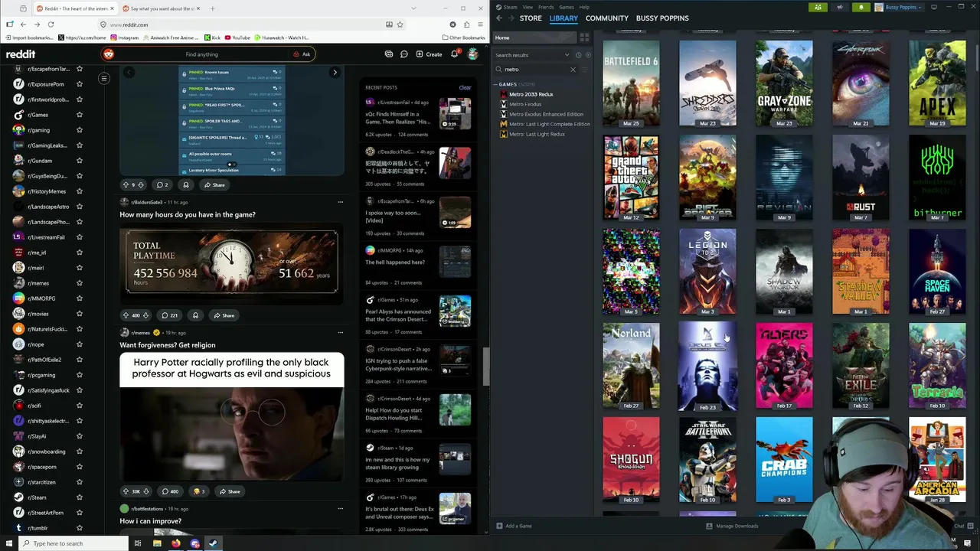Open Windows Start menu
980x551 pixels.
pos(8,543)
